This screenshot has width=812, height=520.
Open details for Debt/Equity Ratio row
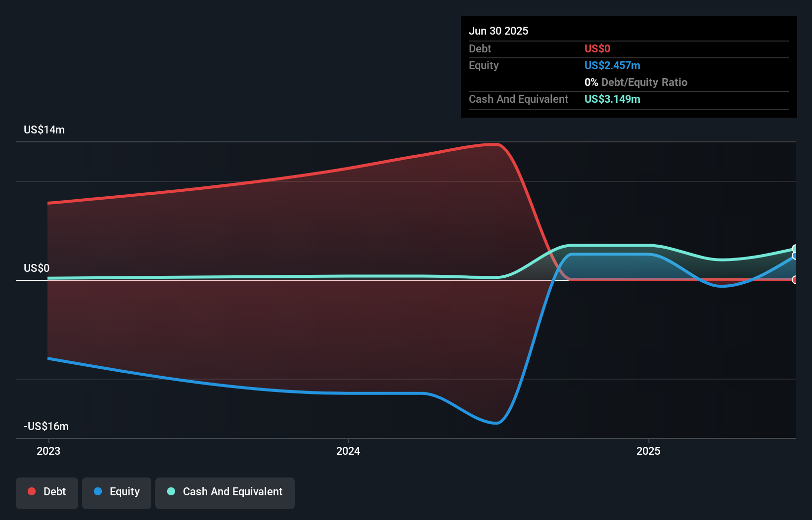point(636,82)
